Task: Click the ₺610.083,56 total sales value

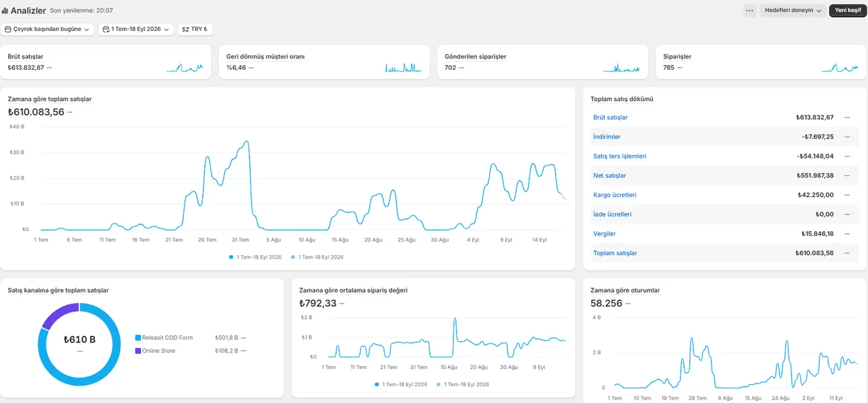Action: [x=36, y=112]
